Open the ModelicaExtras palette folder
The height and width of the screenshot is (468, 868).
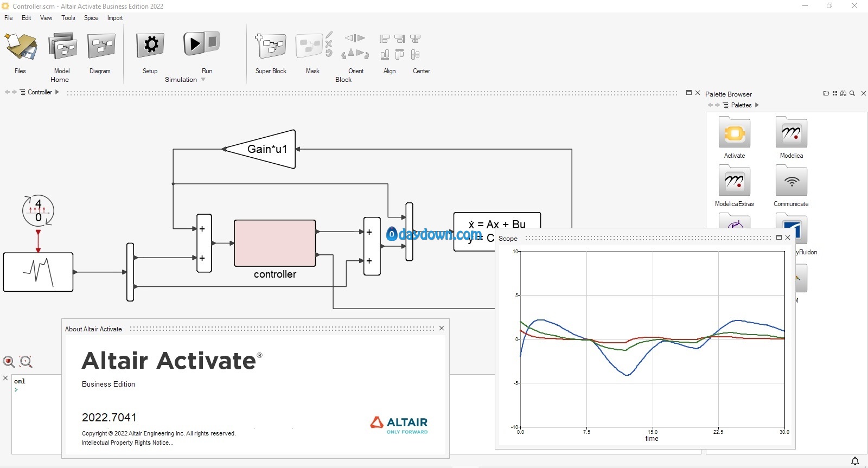[735, 181]
